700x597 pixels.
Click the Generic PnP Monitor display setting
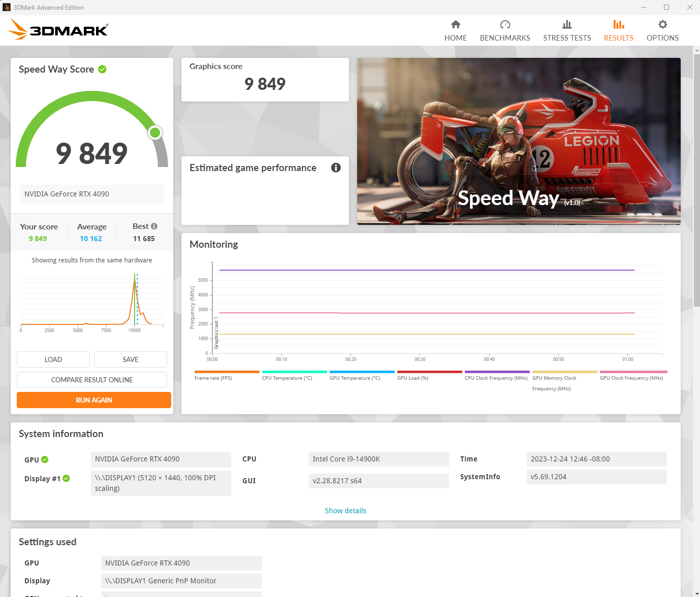[x=181, y=581]
